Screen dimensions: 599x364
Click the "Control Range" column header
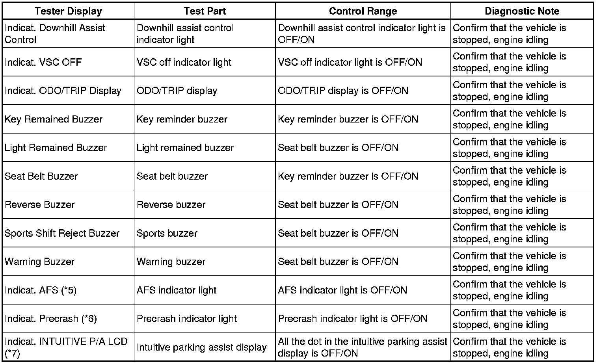(363, 11)
